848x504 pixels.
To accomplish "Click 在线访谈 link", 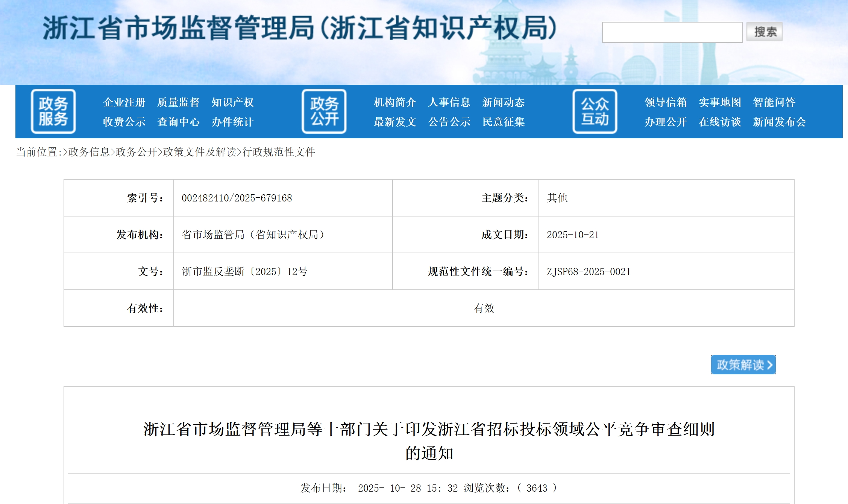I will 720,122.
